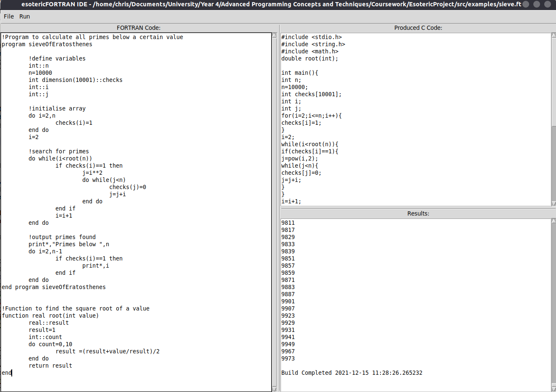This screenshot has height=392, width=556.
Task: Click down arrow of FORTRAN Code scrollbar
Action: [275, 389]
